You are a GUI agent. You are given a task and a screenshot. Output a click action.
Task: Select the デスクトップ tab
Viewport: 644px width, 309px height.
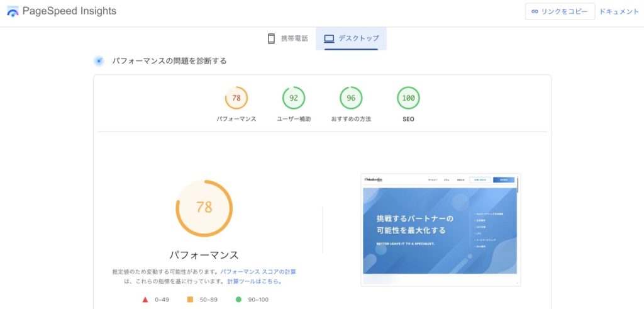[x=351, y=38]
